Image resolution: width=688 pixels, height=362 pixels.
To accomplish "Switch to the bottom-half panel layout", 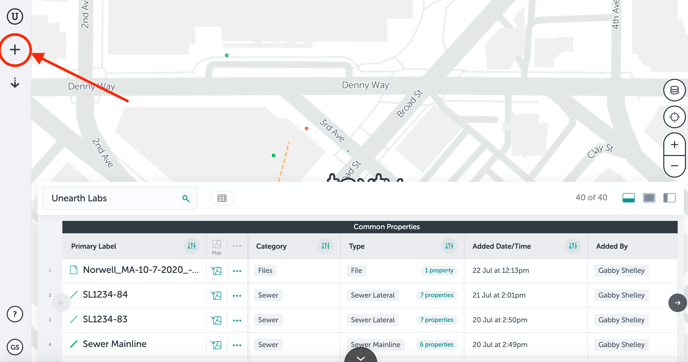I will (x=628, y=198).
